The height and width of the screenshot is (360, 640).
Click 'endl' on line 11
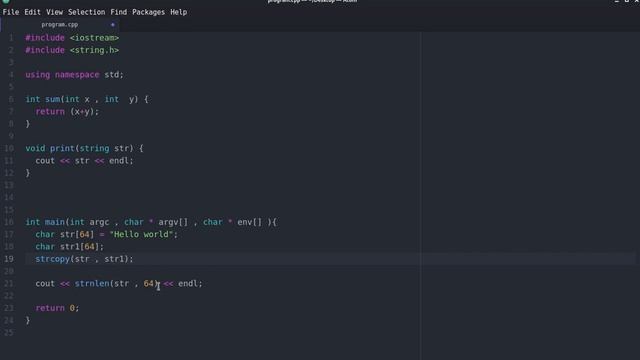tap(118, 160)
